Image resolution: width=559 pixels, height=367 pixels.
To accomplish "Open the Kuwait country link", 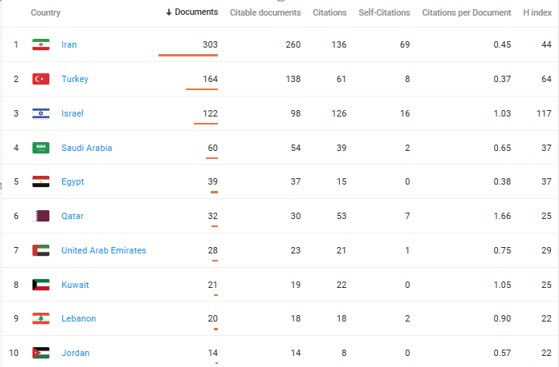I will tap(75, 285).
